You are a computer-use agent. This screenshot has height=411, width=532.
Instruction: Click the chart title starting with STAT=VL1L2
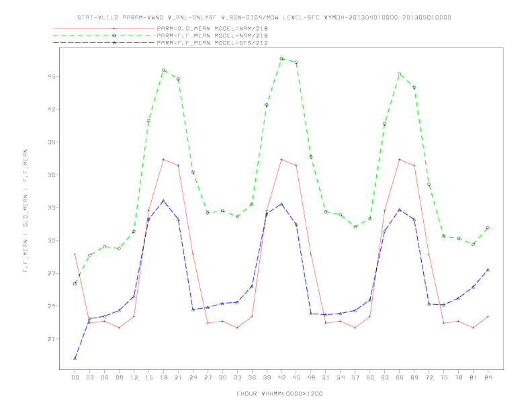(x=264, y=17)
